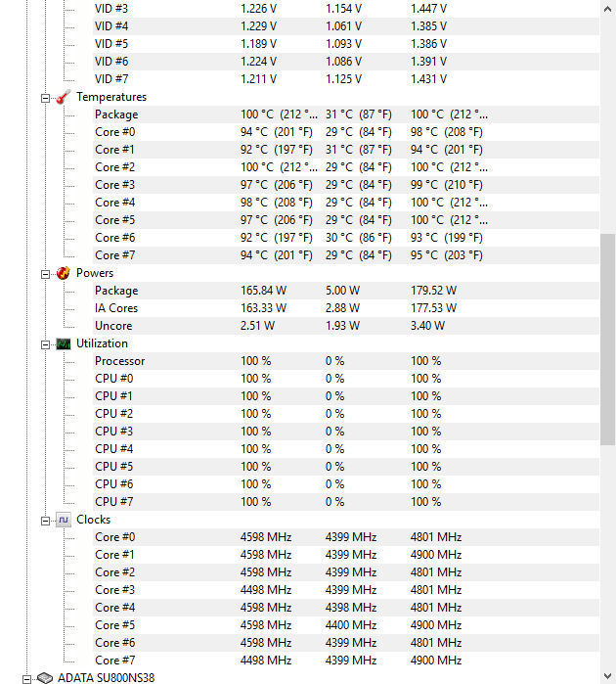Viewport: 616px width, 684px height.
Task: Click the ADATA SU800NS38 drive icon
Action: tap(45, 678)
